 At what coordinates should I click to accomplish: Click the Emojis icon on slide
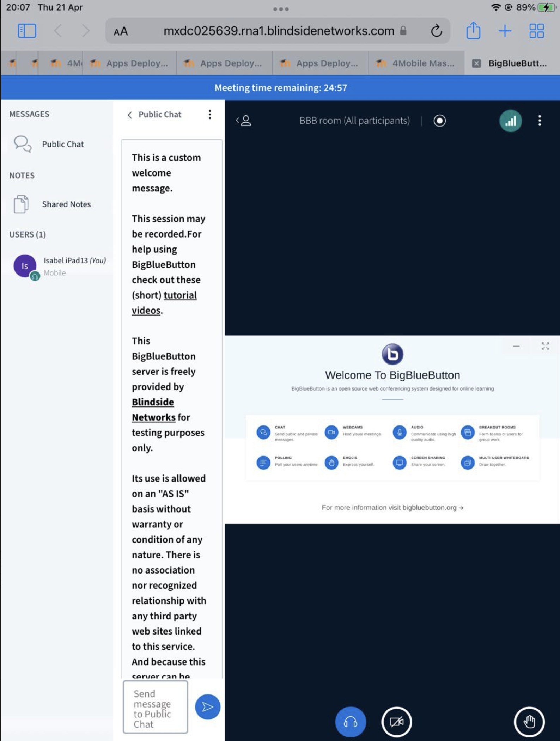331,463
